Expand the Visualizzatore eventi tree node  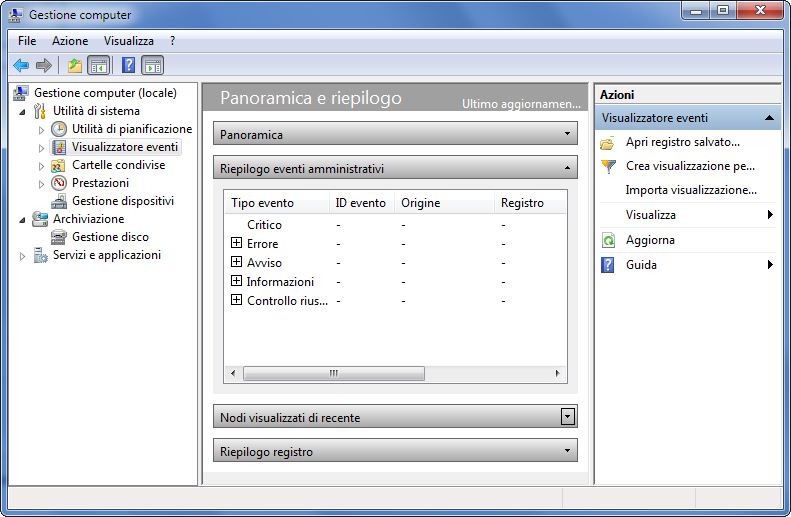click(x=41, y=148)
